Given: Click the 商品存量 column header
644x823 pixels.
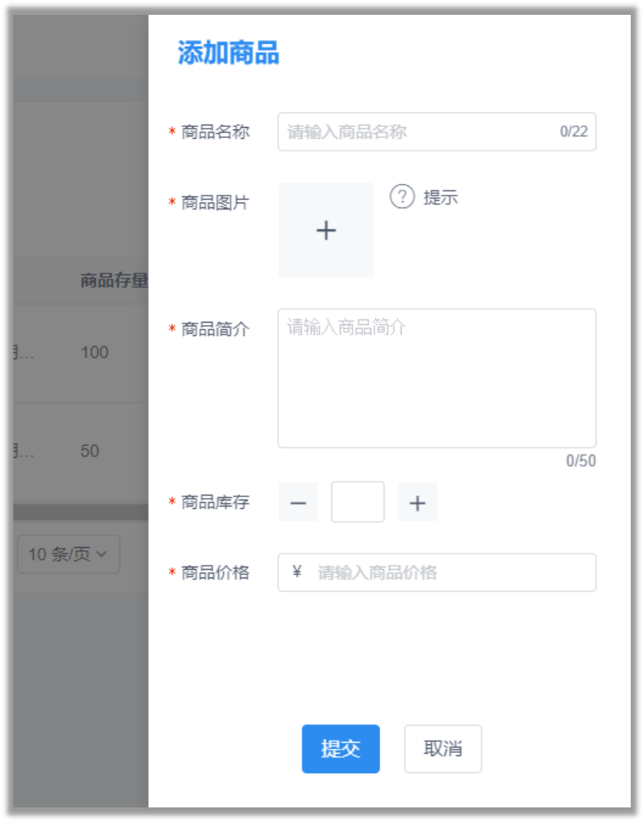Looking at the screenshot, I should pos(114,281).
